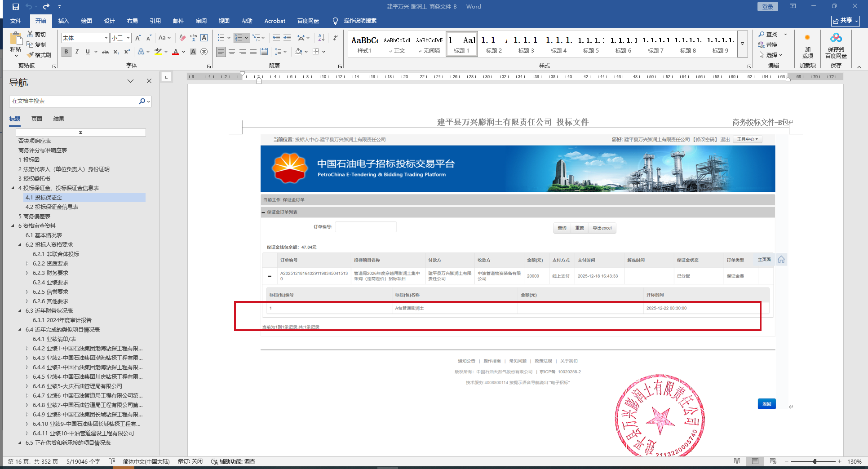Switch to Web Layout view in status bar

click(x=773, y=461)
